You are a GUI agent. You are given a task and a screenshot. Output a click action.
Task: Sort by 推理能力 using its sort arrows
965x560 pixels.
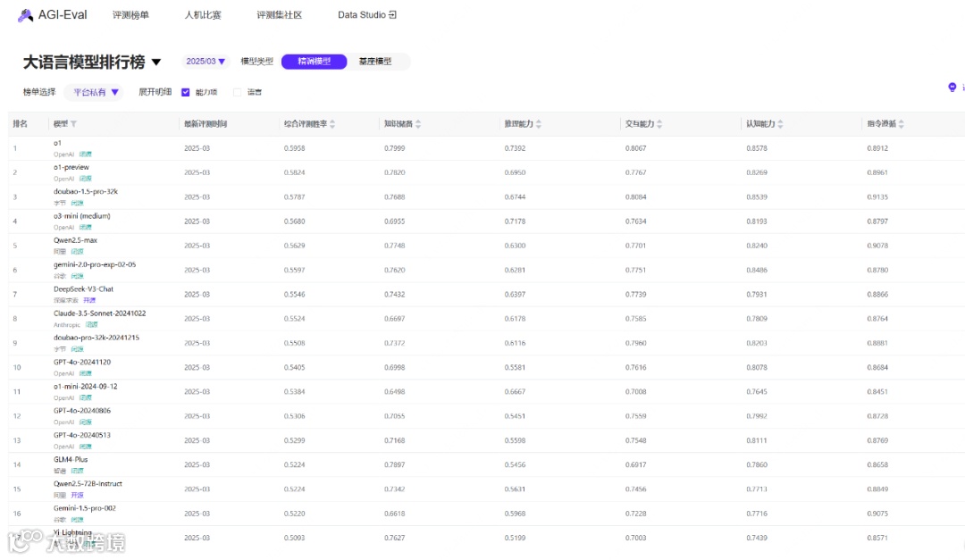[539, 124]
